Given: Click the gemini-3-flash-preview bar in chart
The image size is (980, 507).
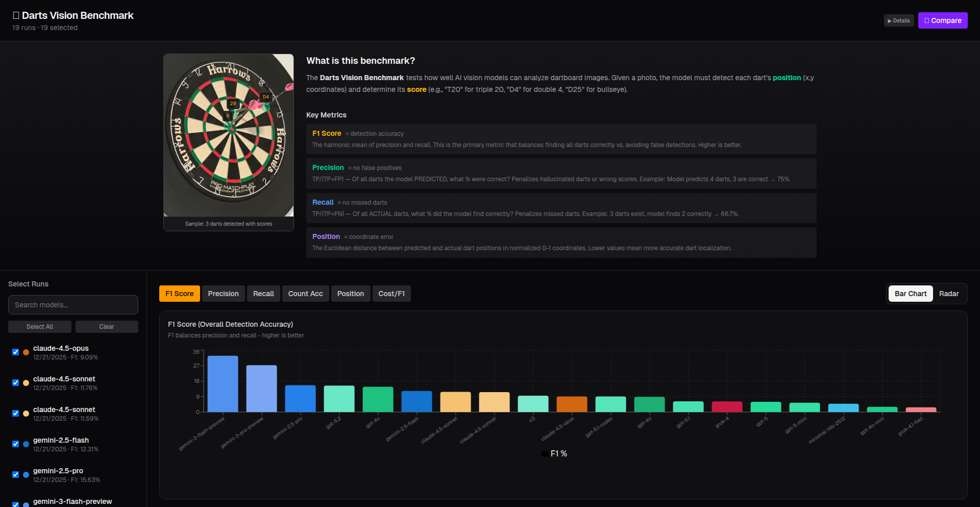Looking at the screenshot, I should 223,383.
